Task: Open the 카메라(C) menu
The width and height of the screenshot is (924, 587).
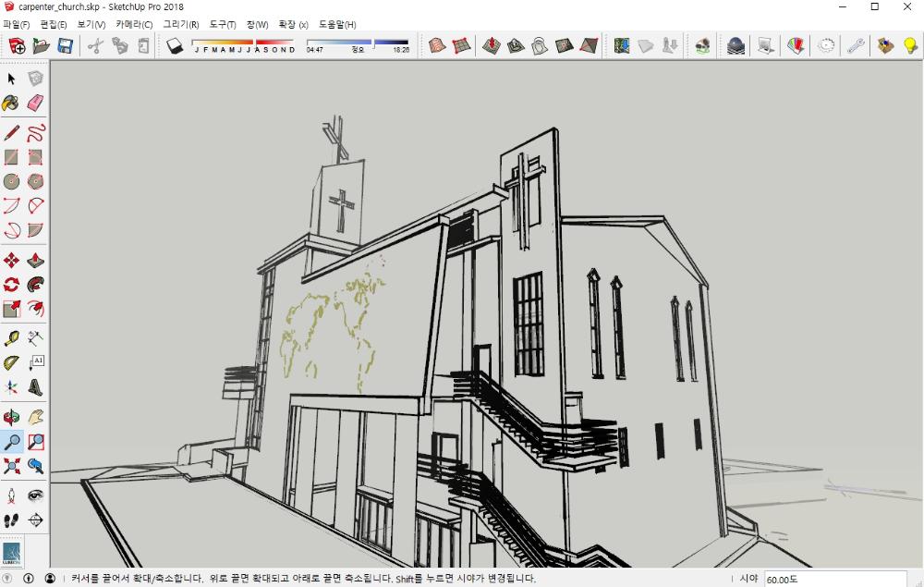Action: pyautogui.click(x=134, y=24)
